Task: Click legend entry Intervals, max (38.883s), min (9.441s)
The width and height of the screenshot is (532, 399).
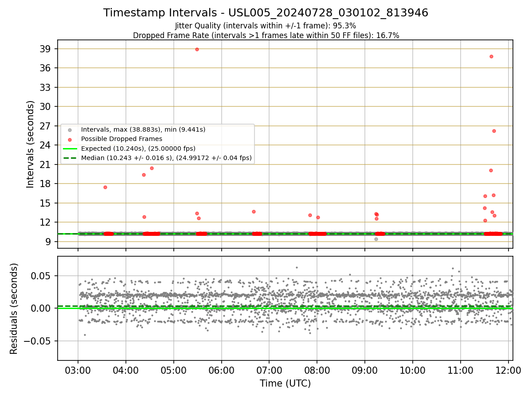Action: pos(143,129)
